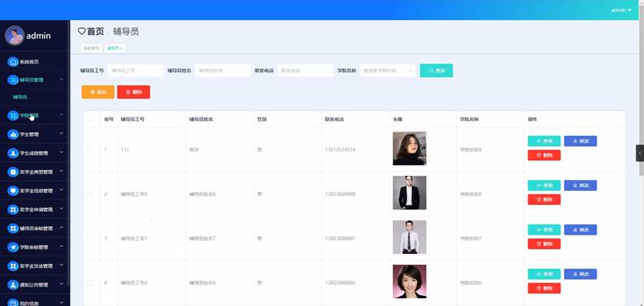Click 辅导员 in the breadcrumb

tap(126, 31)
